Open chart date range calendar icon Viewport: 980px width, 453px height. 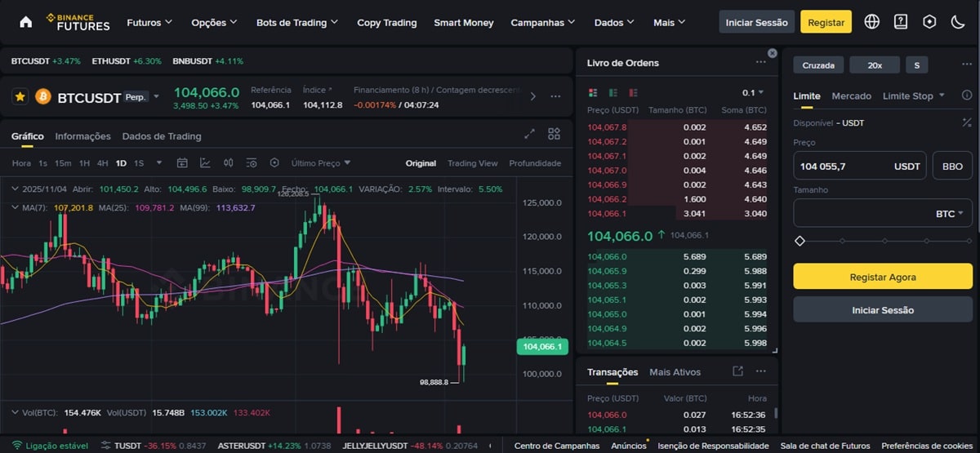[182, 163]
